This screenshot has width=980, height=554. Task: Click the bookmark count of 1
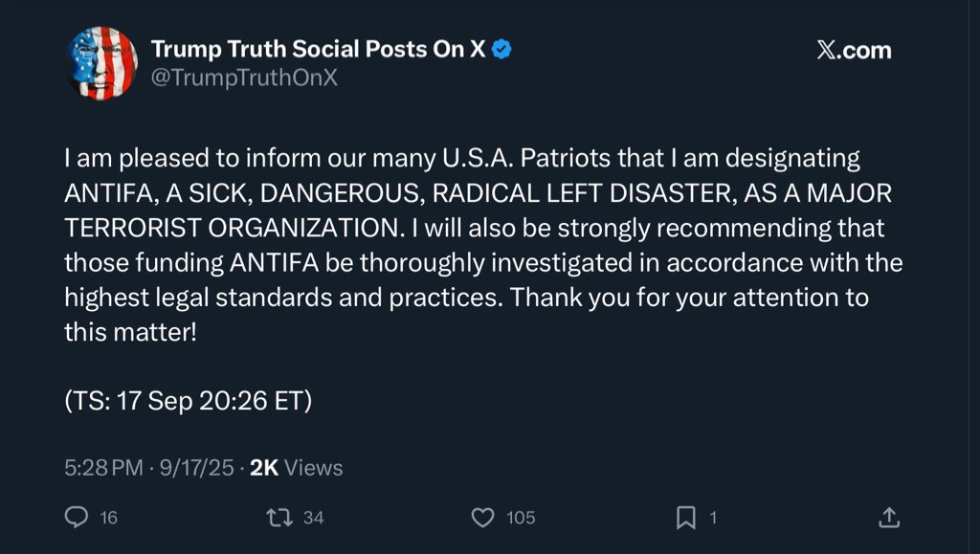[x=712, y=518]
